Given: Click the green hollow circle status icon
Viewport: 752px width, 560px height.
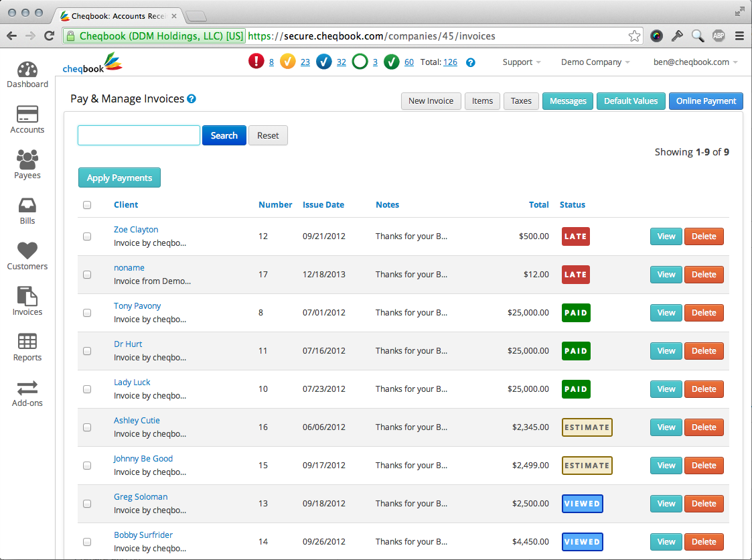Looking at the screenshot, I should tap(360, 62).
